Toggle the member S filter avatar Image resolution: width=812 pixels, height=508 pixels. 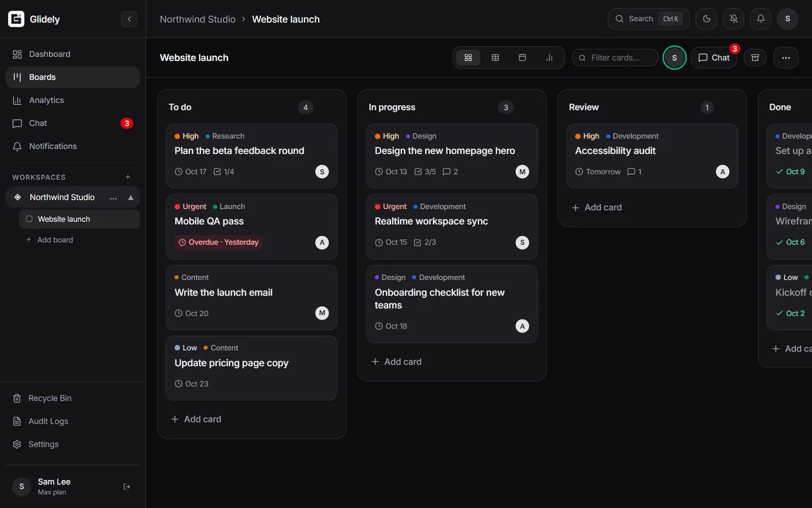pos(674,58)
